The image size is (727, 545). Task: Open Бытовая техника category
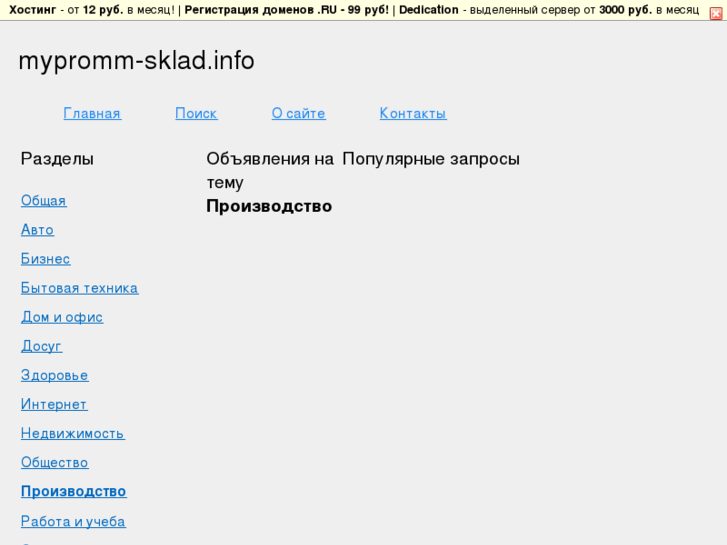coord(79,288)
